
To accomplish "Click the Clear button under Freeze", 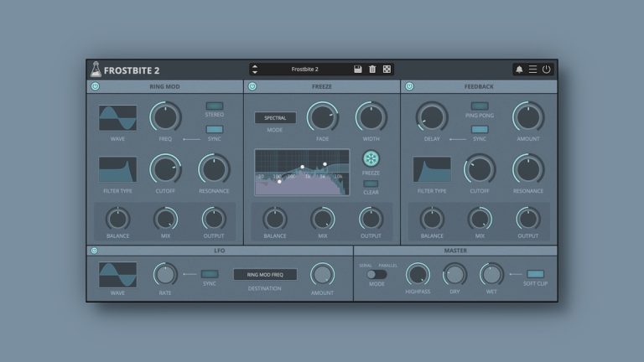I will click(371, 184).
